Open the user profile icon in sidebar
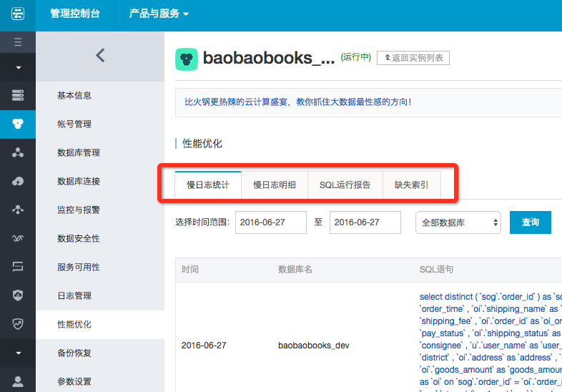Viewport: 562px width, 392px height. [18, 381]
